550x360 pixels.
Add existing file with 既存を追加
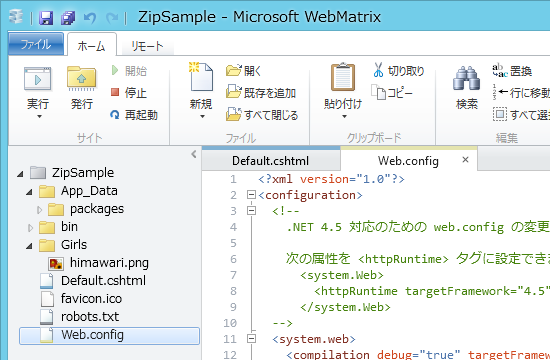[x=261, y=93]
